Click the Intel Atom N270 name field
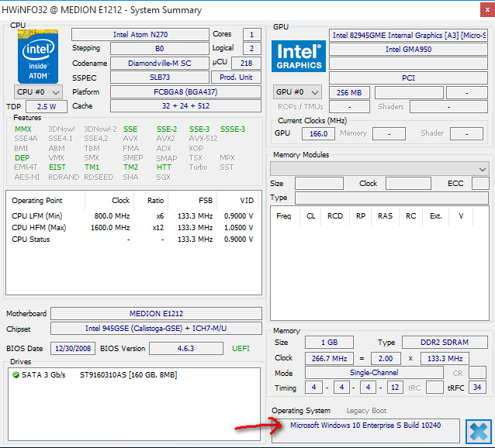The height and width of the screenshot is (448, 495). 140,34
